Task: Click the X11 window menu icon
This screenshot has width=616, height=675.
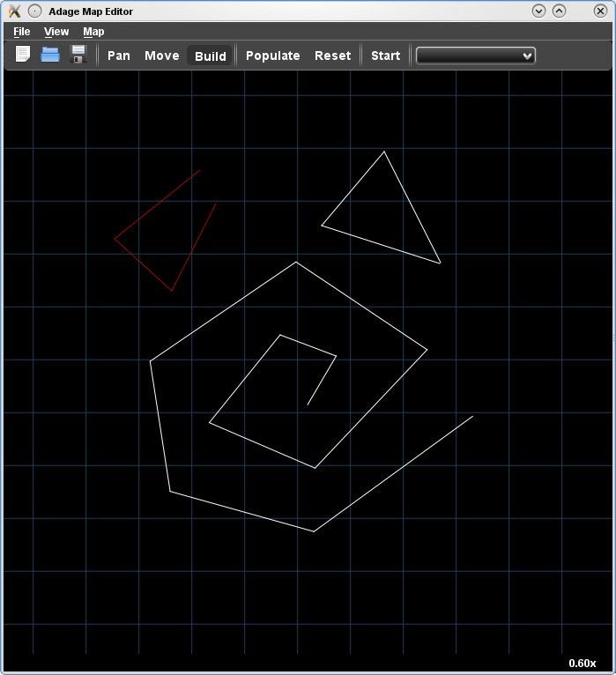Action: (13, 11)
